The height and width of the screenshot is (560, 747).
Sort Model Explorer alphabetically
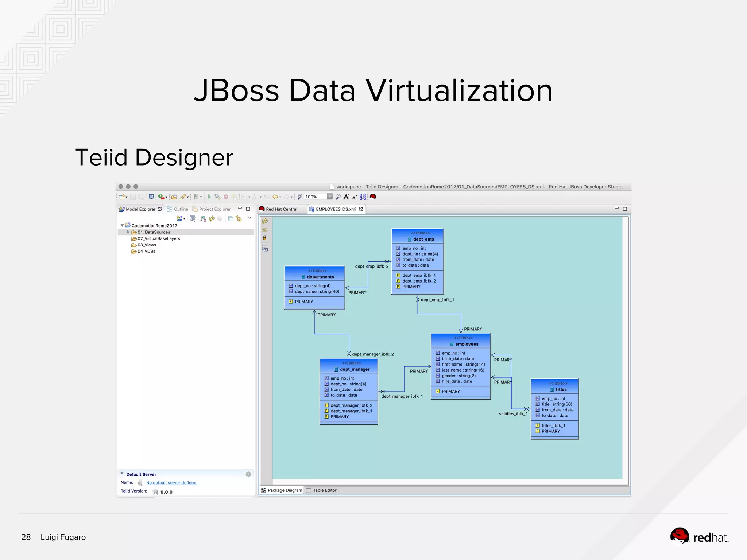[x=204, y=219]
